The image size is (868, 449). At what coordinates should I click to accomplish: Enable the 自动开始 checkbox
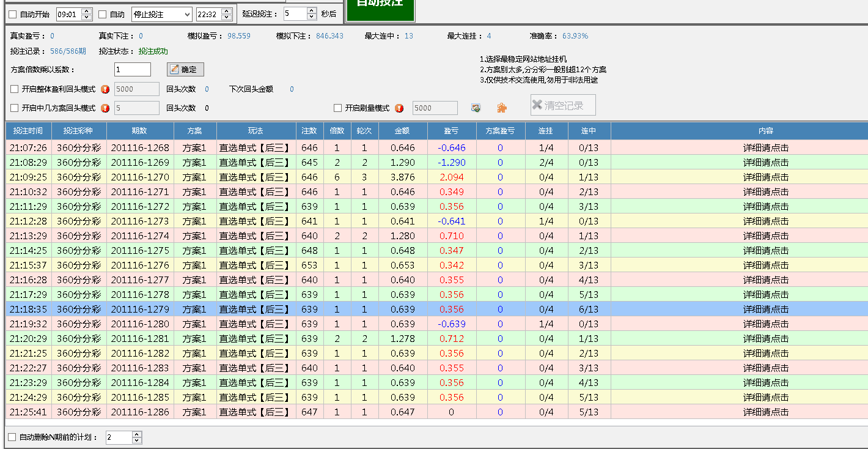13,14
